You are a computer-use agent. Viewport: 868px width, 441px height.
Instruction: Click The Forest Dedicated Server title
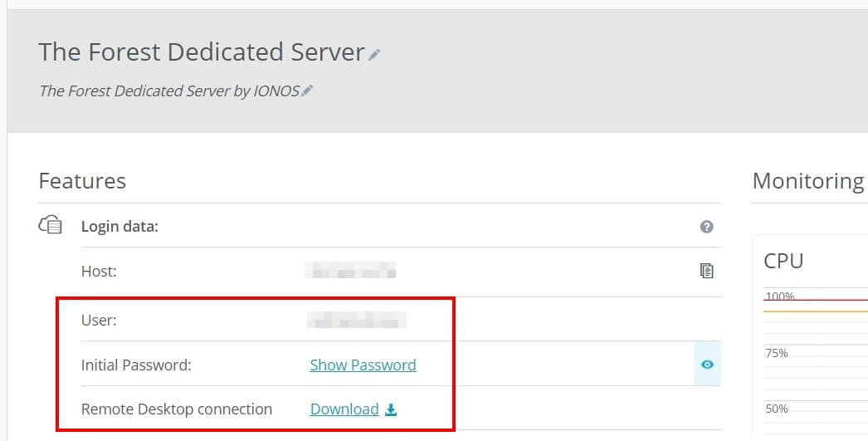pyautogui.click(x=202, y=52)
